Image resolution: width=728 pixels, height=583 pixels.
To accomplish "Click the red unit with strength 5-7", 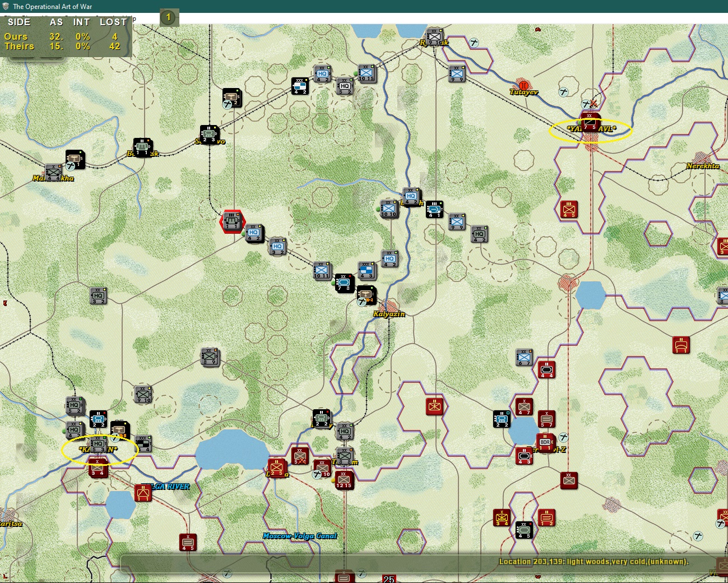I will [546, 419].
